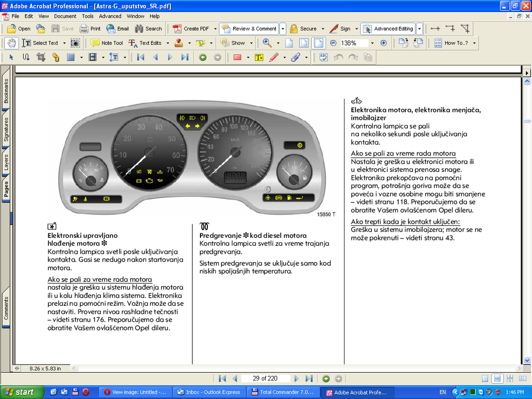
Task: Open the Advanced menu
Action: 110,16
